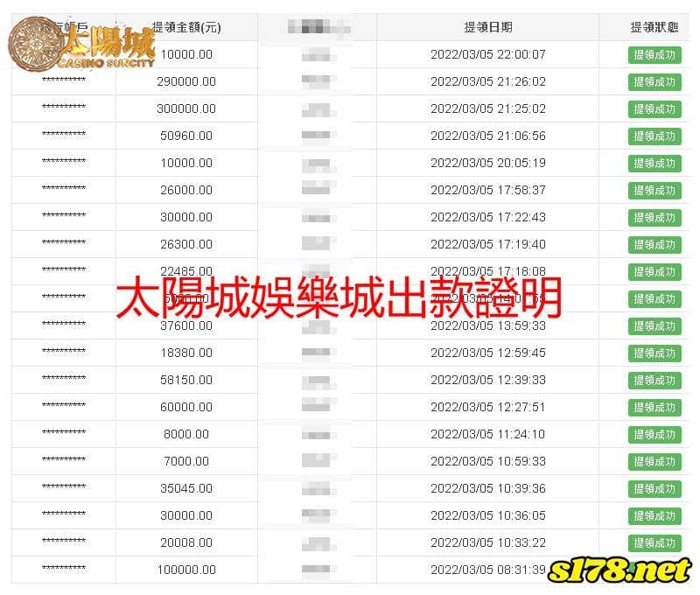Click 提領成功 badge in the 26300.00 row
The width and height of the screenshot is (700, 595).
tap(654, 245)
